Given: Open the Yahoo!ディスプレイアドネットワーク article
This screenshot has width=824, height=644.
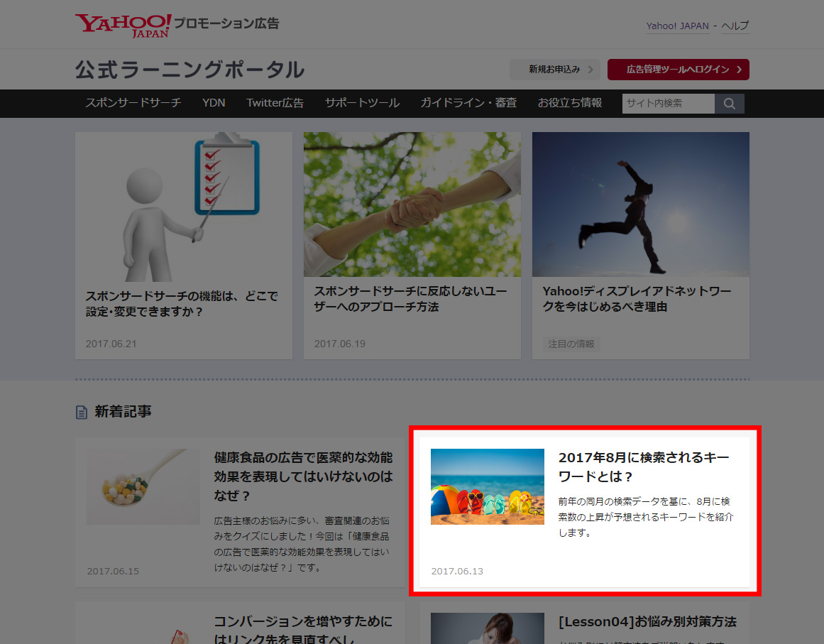Looking at the screenshot, I should click(x=637, y=299).
